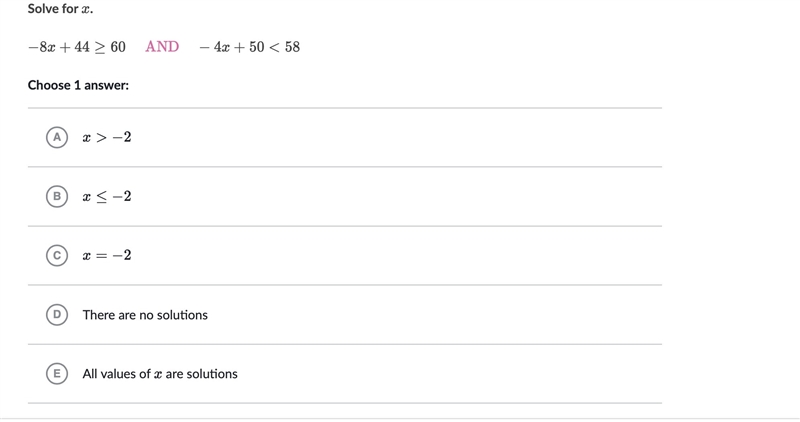Viewport: 800px width, 422px height.
Task: Click answer text x > −2
Action: tap(107, 137)
